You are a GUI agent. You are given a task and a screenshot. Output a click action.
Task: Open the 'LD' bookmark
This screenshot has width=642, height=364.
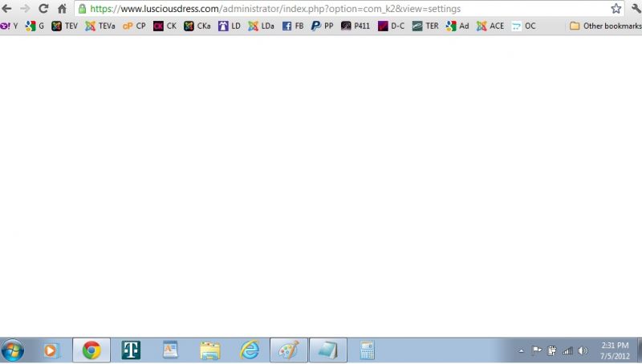click(x=230, y=26)
